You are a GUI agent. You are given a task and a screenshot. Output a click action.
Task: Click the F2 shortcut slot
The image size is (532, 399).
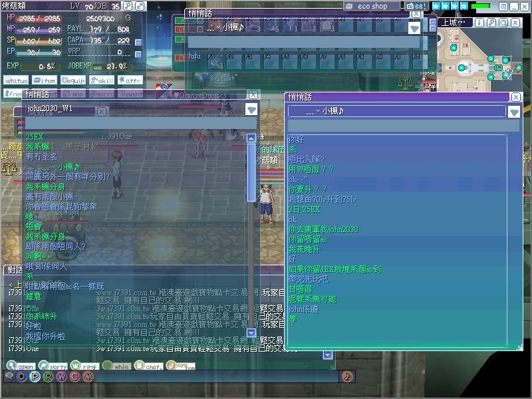(234, 62)
